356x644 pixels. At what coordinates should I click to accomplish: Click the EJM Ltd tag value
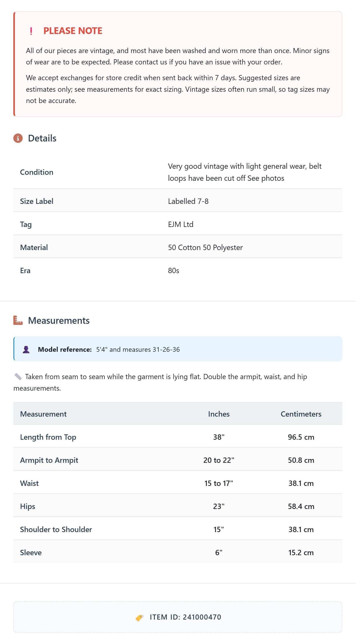click(181, 225)
